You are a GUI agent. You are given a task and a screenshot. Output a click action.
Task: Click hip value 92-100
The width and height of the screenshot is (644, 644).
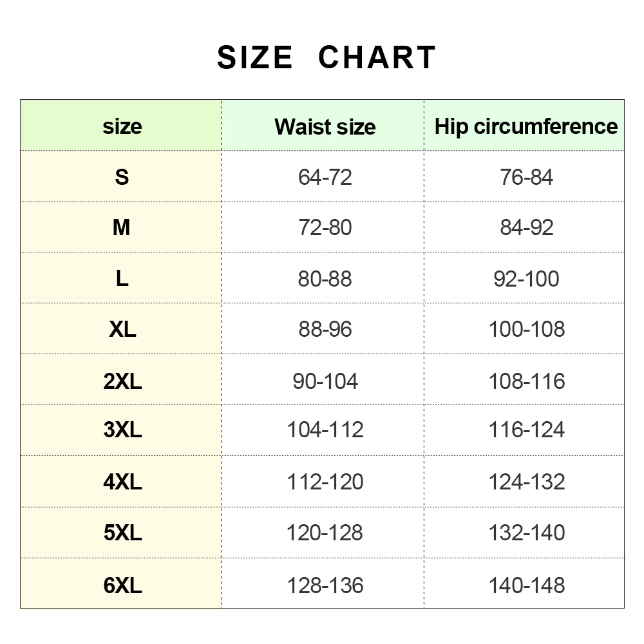526,279
